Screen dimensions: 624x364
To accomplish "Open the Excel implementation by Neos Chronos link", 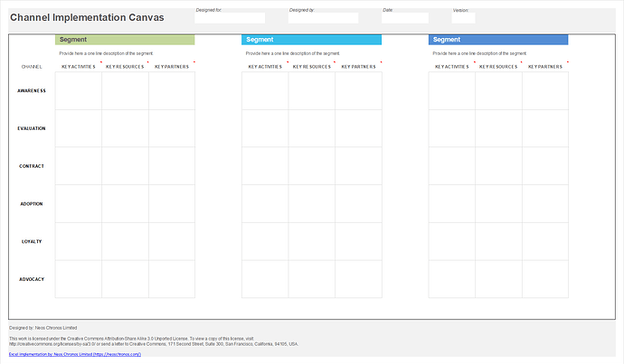I will coord(75,354).
